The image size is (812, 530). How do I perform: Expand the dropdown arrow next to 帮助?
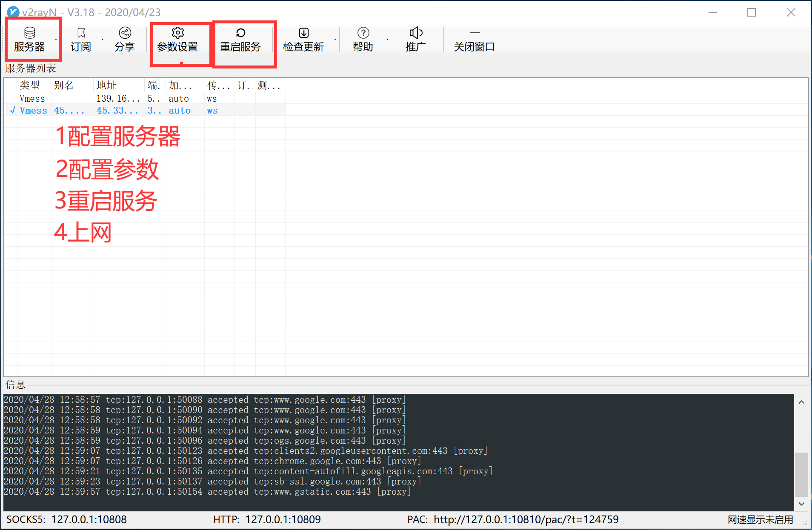click(x=387, y=40)
